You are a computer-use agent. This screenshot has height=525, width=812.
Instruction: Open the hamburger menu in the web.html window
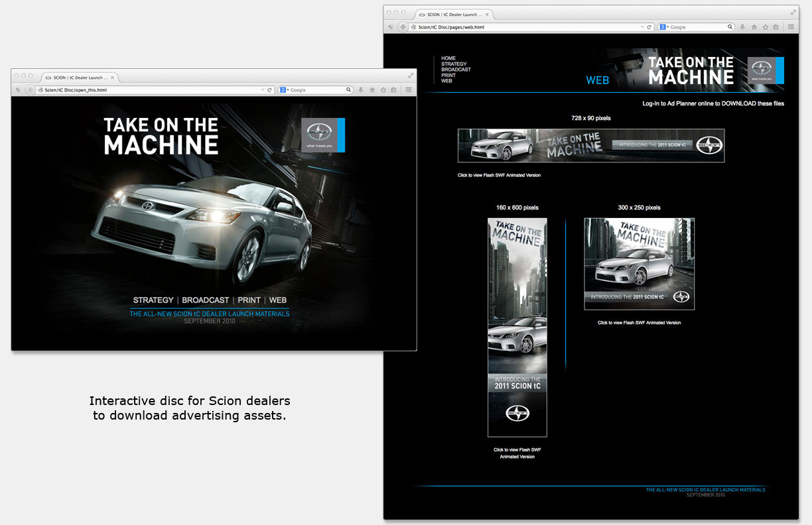pos(791,27)
